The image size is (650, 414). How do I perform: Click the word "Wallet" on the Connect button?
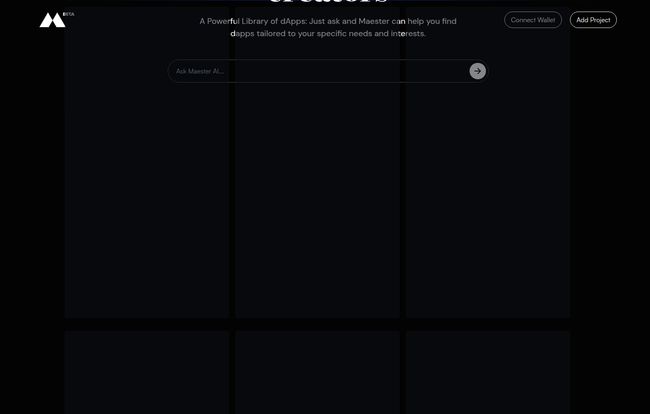coord(546,20)
